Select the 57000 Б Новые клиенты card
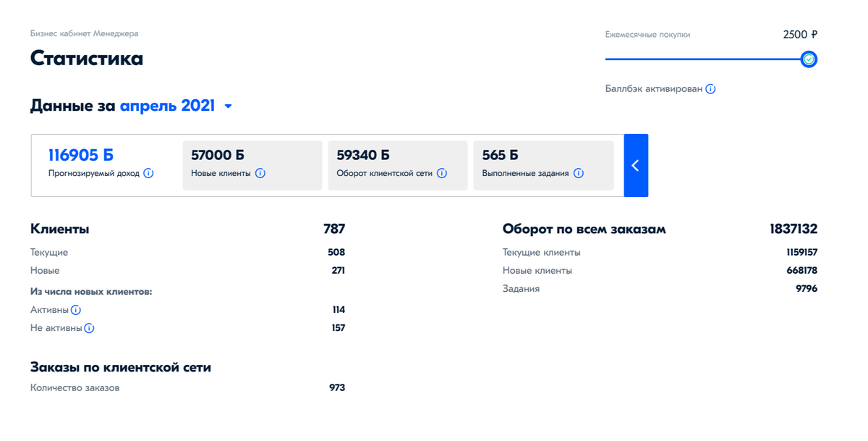This screenshot has height=441, width=868. pyautogui.click(x=252, y=165)
